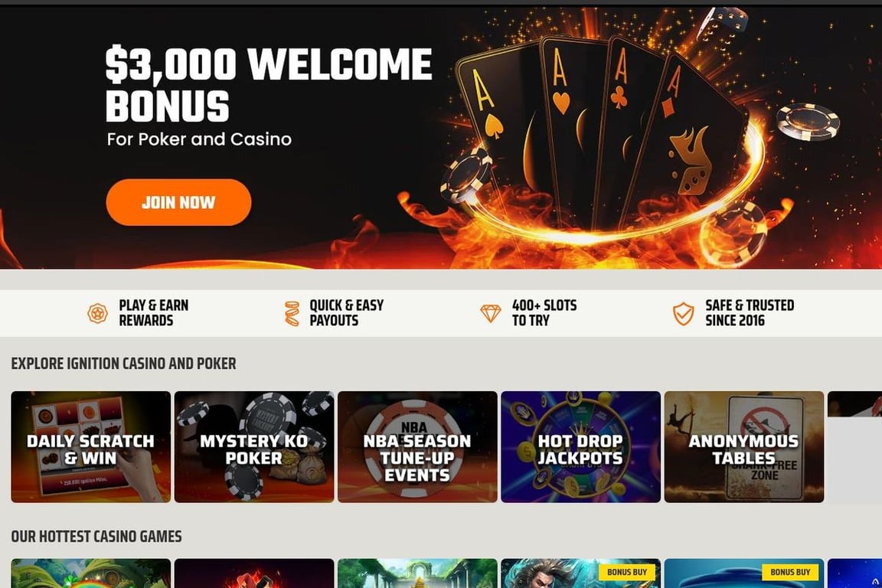Click the 400+ Slots diamond icon
882x588 pixels.
[490, 313]
